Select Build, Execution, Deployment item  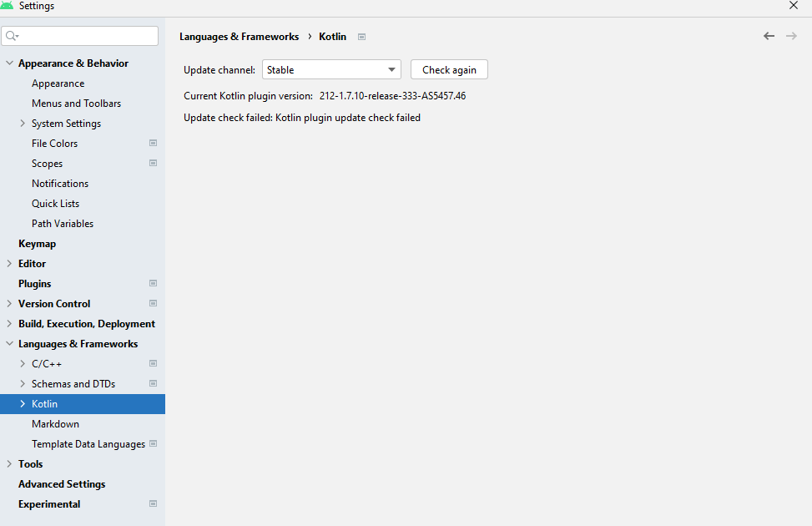pyautogui.click(x=87, y=324)
